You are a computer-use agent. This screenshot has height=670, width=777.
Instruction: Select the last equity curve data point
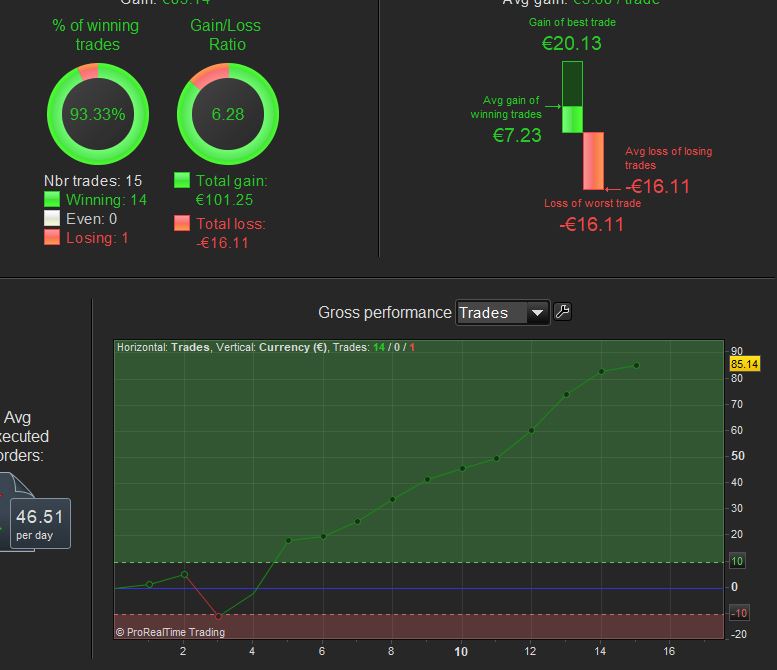pos(636,366)
